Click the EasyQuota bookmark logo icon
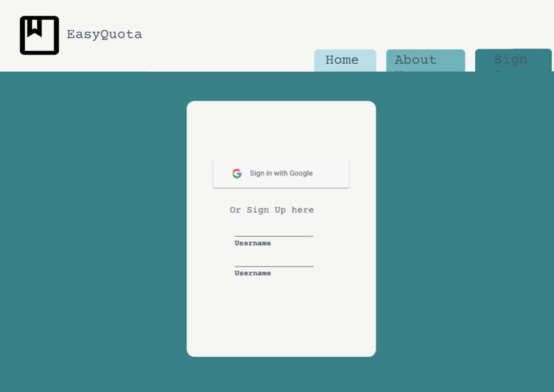554x392 pixels. 39,35
